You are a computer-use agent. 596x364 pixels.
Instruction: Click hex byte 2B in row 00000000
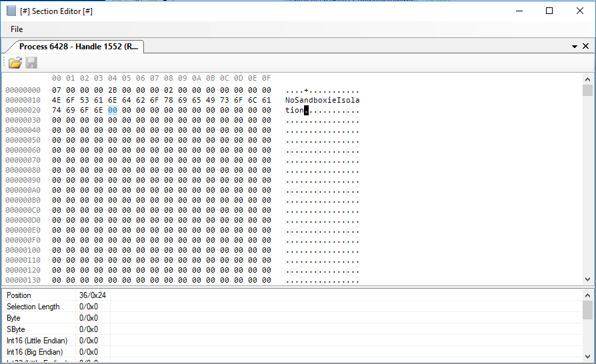(x=113, y=90)
